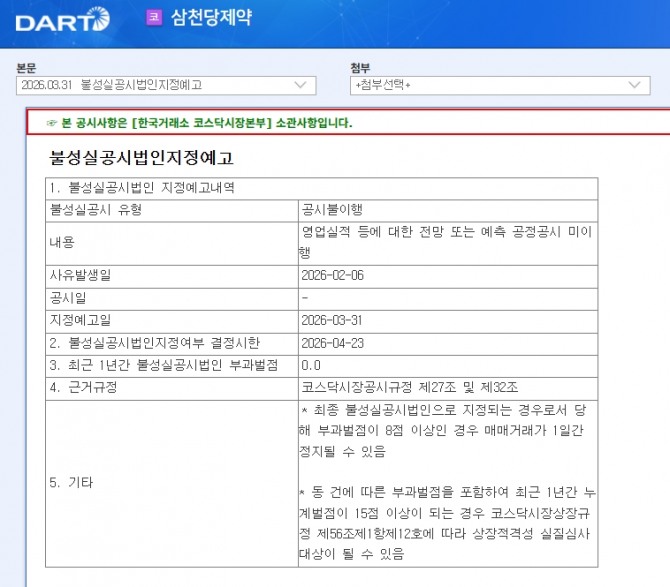Click the '5. 기타' label cell
670x587 pixels.
172,483
